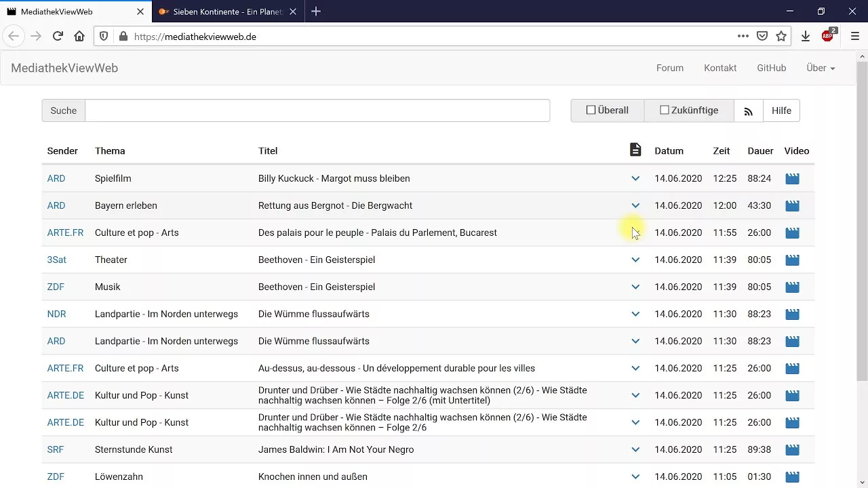868x488 pixels.
Task: Open video icon for Des palais pour le peuple
Action: [x=792, y=233]
